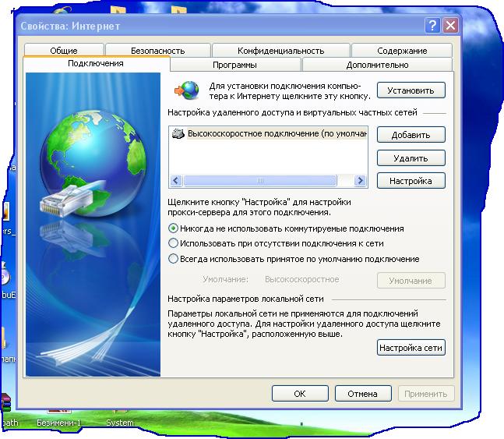Click the Настройка сети button
Image resolution: width=504 pixels, height=439 pixels.
pyautogui.click(x=411, y=349)
